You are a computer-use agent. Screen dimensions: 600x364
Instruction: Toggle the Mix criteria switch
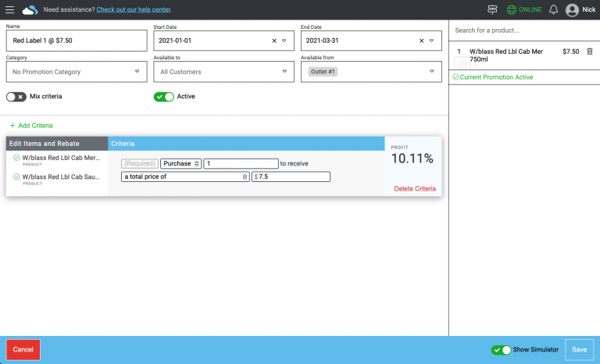pyautogui.click(x=16, y=97)
